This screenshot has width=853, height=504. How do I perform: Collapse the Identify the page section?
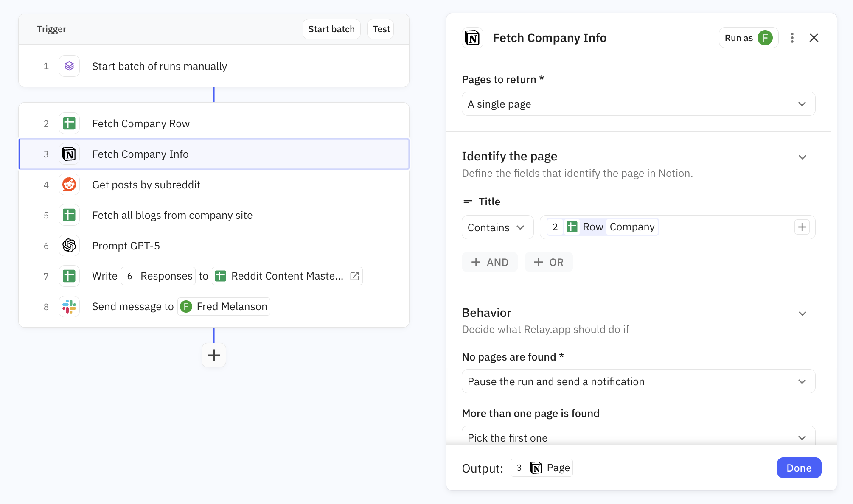point(802,157)
